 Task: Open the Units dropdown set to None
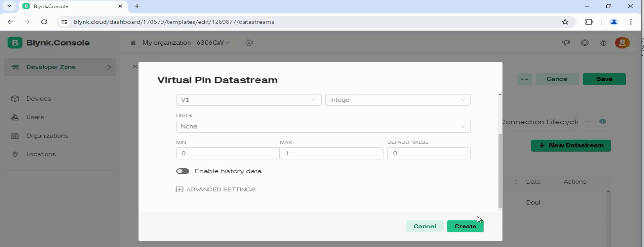pos(323,126)
